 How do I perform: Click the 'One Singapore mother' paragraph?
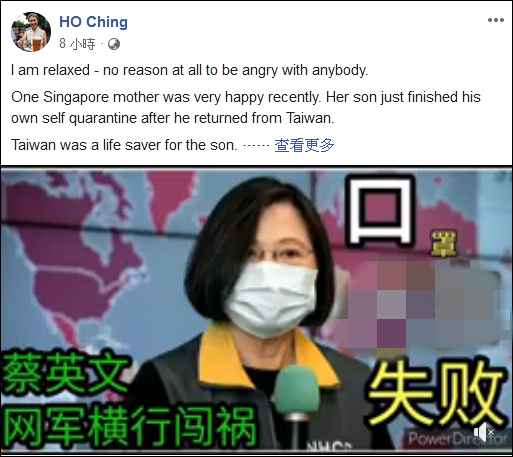[x=246, y=107]
